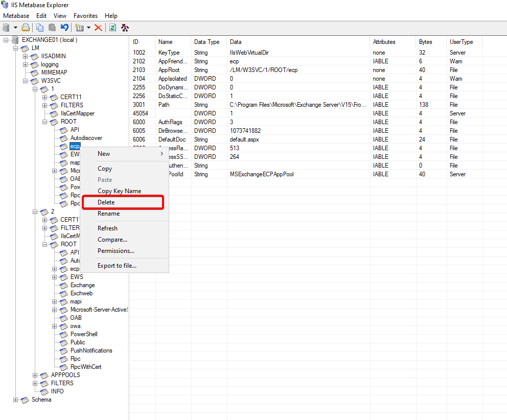Click the Attributes column header
This screenshot has width=507, height=420.
point(384,42)
